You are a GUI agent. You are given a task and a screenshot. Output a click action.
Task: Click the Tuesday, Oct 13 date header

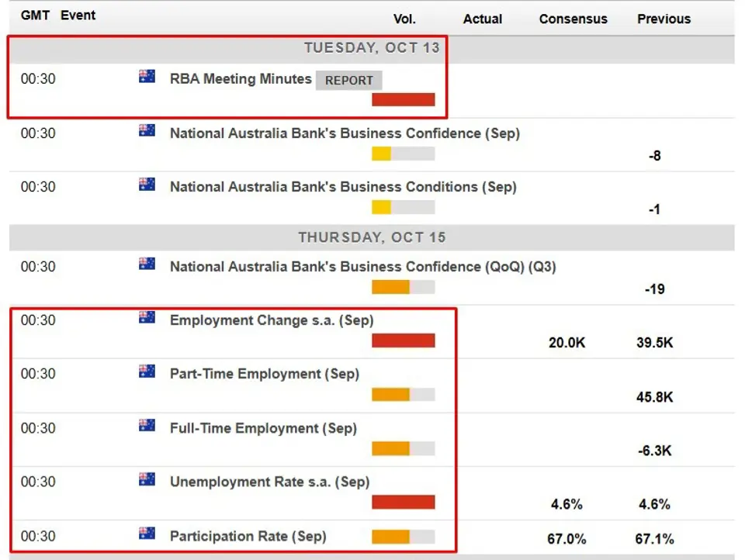tap(372, 48)
